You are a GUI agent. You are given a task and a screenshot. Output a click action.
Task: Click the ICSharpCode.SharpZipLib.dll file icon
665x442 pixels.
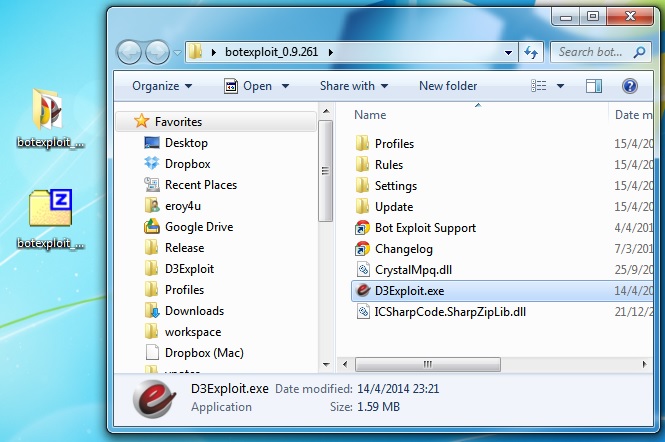pyautogui.click(x=363, y=312)
